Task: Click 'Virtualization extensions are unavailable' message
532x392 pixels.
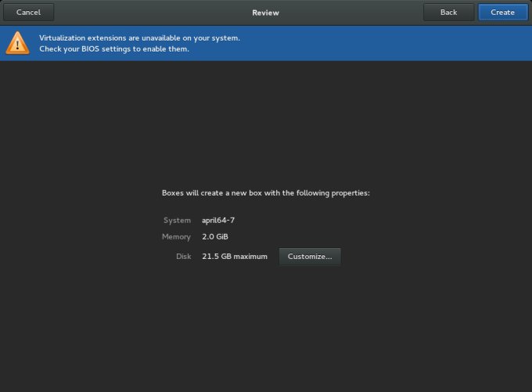Action: 139,38
